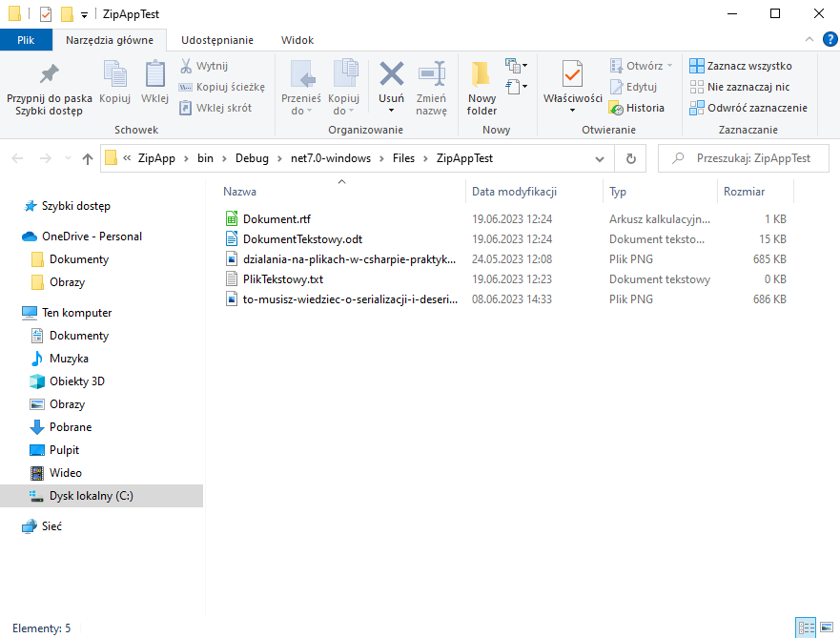Open the Plik menu
Image resolution: width=840 pixels, height=638 pixels.
click(26, 40)
